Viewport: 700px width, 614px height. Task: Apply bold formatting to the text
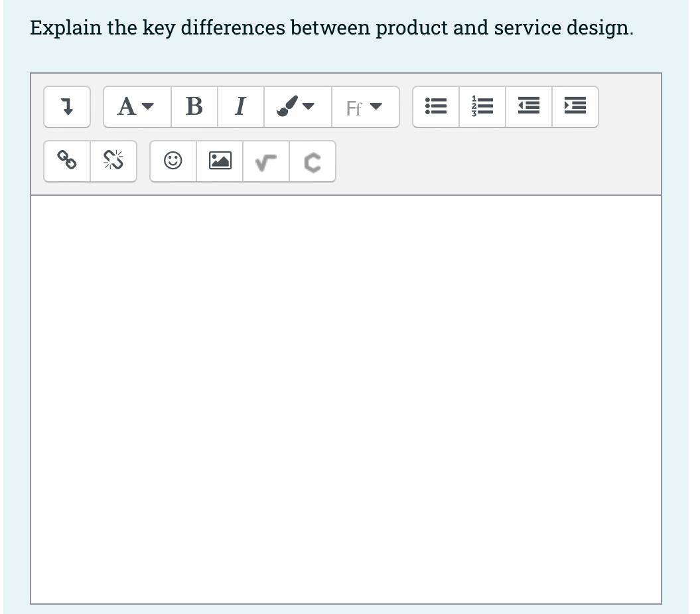point(194,106)
